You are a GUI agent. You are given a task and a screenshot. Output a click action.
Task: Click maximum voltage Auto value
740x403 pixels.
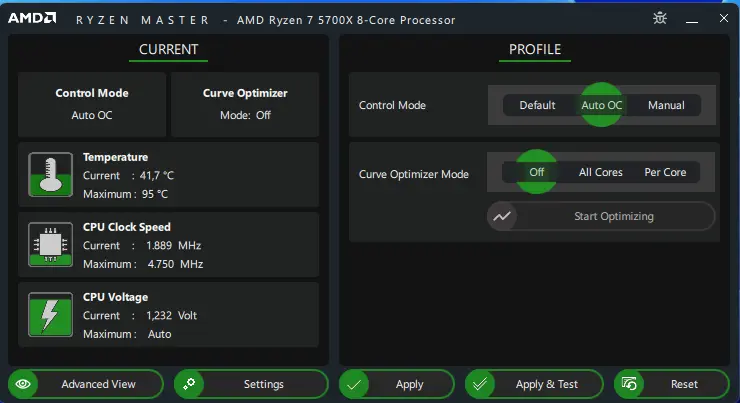click(x=160, y=334)
